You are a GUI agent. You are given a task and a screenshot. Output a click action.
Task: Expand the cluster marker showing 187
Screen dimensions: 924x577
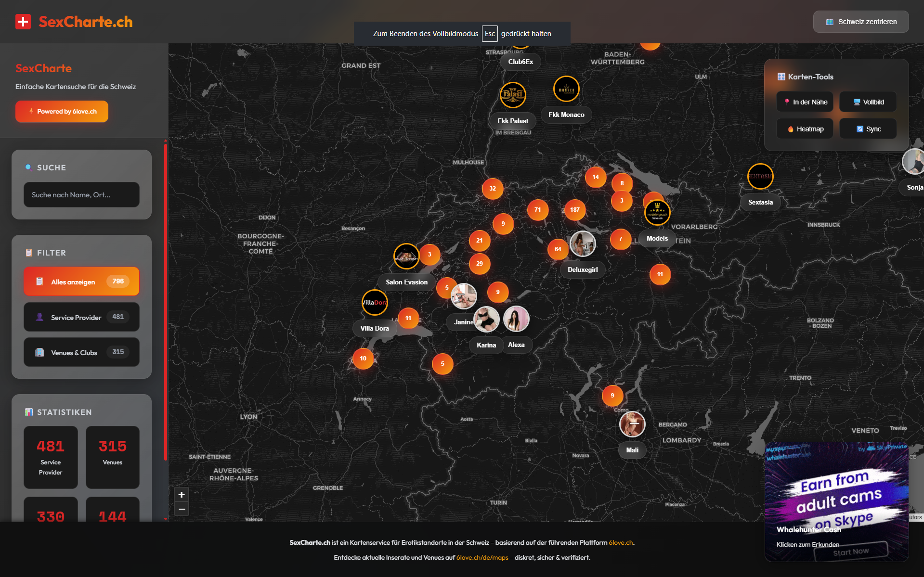[x=574, y=210]
